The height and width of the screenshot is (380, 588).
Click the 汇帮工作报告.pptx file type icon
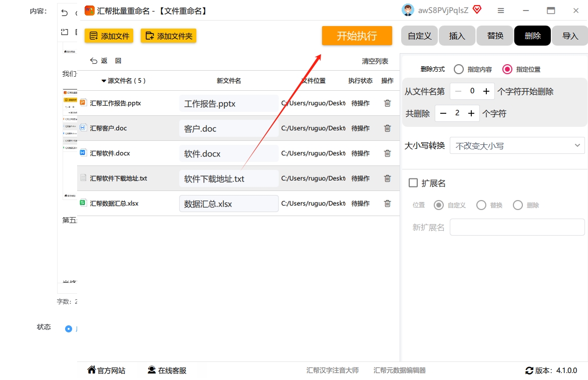point(83,102)
